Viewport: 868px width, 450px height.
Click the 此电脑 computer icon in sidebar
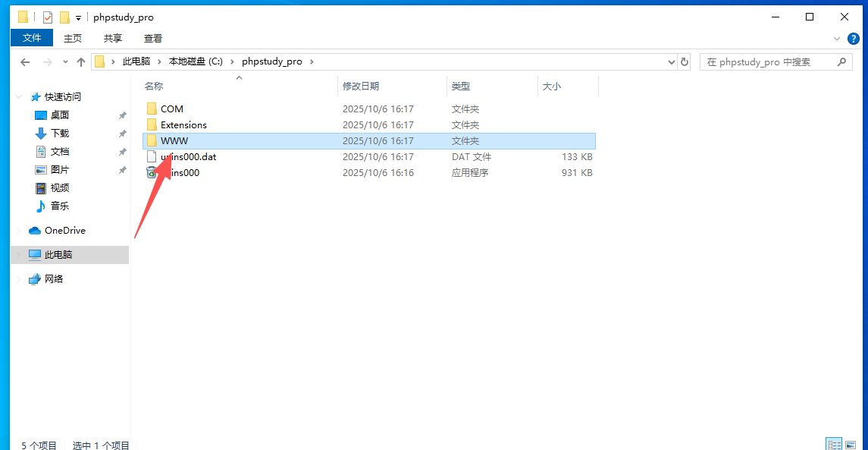[35, 255]
